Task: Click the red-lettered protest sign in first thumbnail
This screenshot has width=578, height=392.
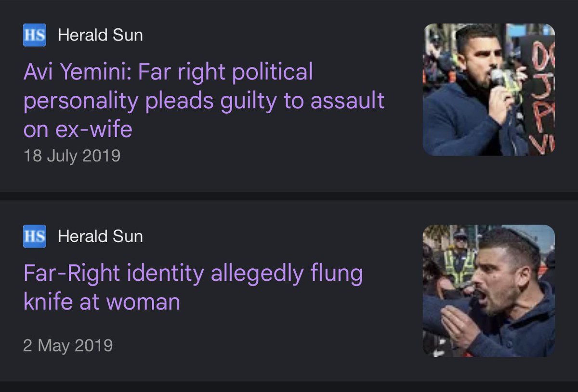Action: pos(539,94)
